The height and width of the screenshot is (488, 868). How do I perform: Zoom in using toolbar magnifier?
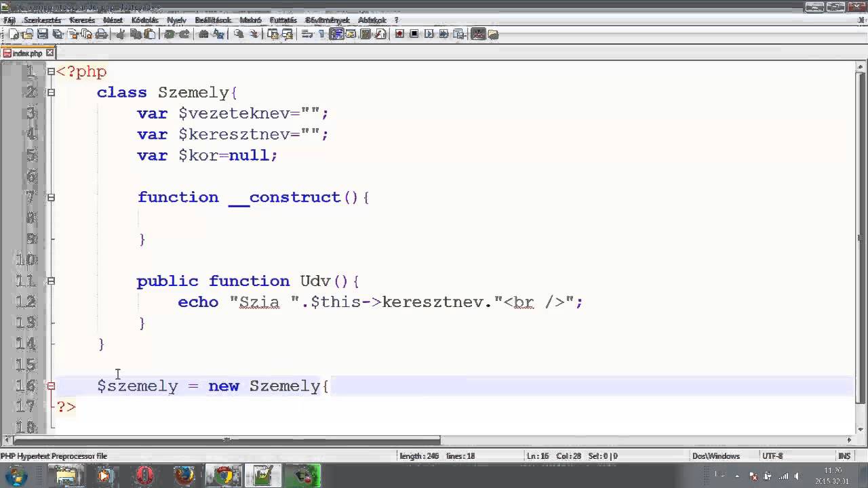(239, 34)
